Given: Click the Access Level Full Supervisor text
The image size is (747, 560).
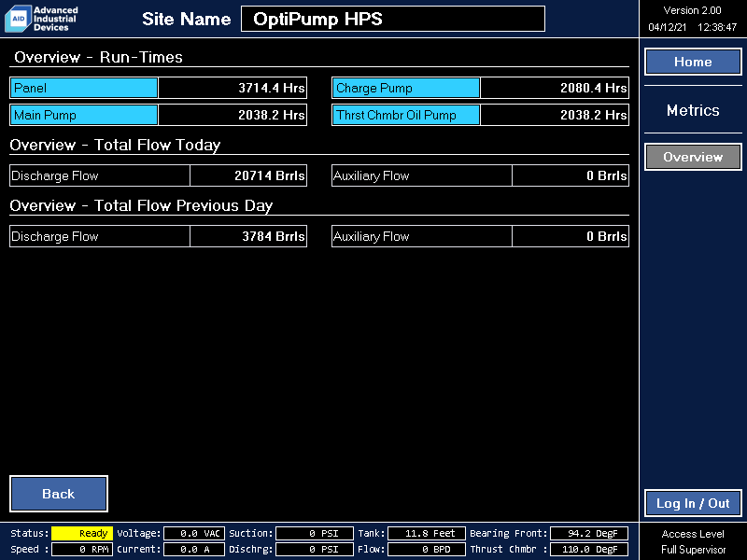Looking at the screenshot, I should (693, 541).
